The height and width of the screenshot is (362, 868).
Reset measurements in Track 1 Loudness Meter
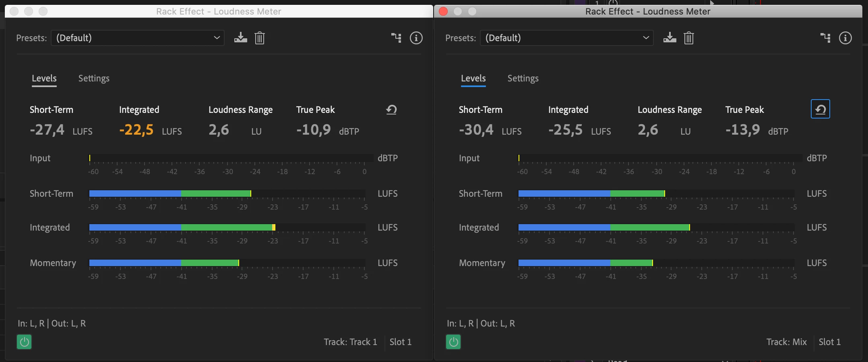[391, 110]
